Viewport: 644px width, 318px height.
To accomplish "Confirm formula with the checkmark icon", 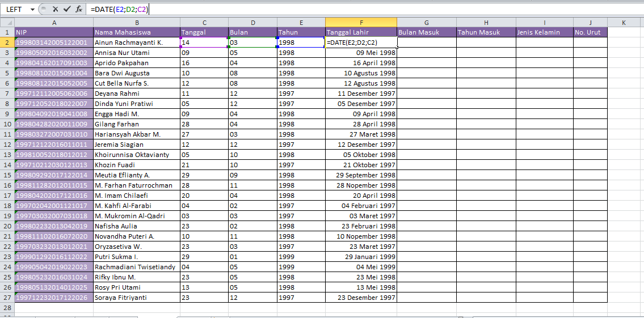I will tap(67, 9).
